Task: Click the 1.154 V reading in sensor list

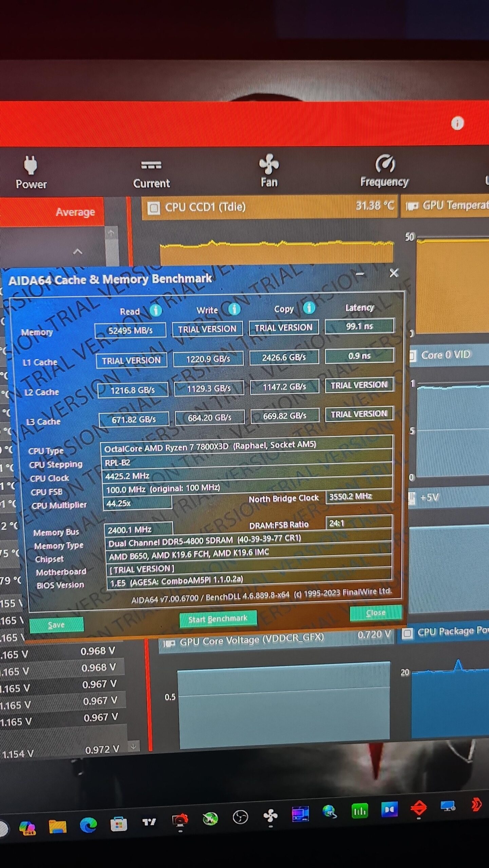Action: click(18, 754)
